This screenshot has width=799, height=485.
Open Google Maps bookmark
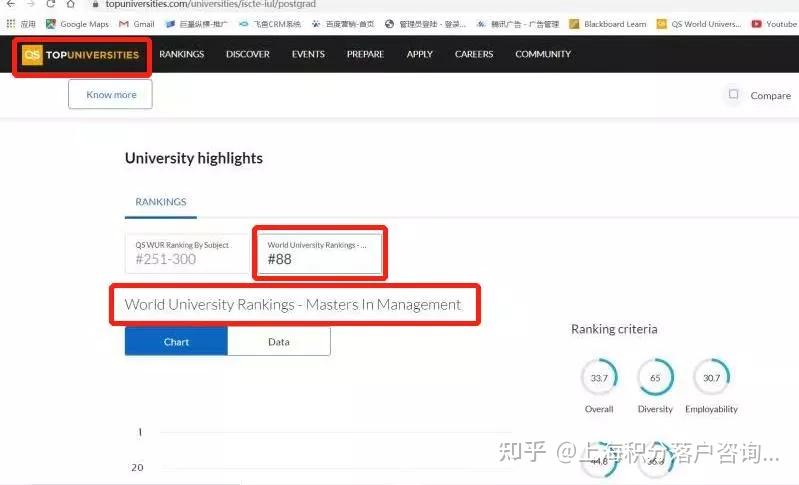coord(77,24)
